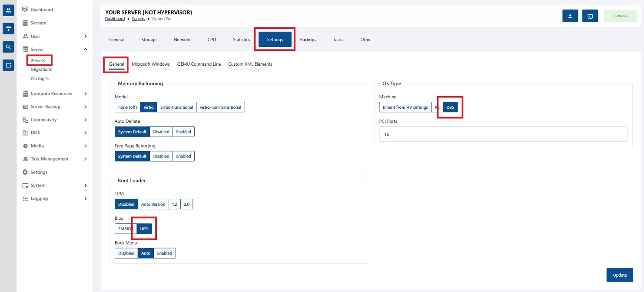The height and width of the screenshot is (292, 644).
Task: Switch to the Storage tab
Action: (x=149, y=40)
